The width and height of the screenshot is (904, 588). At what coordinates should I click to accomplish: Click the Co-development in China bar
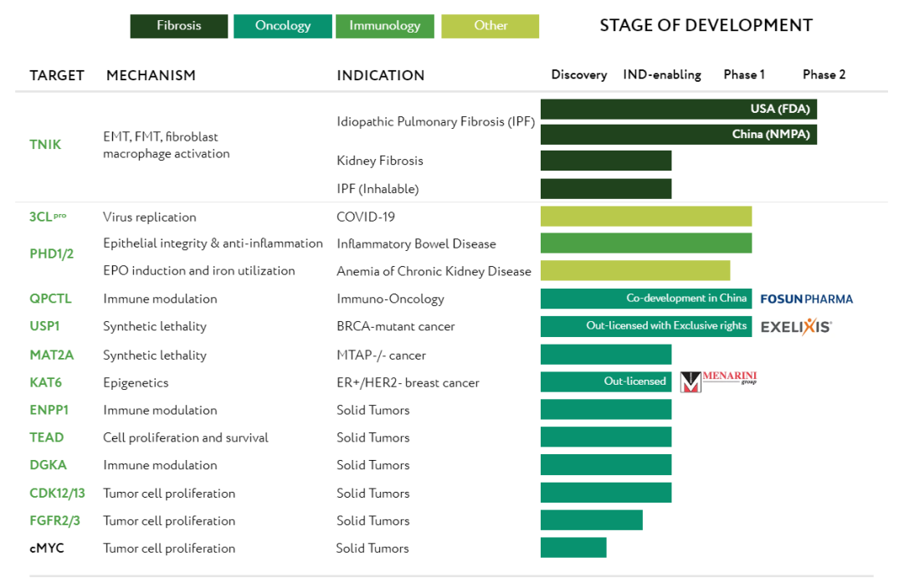click(646, 299)
